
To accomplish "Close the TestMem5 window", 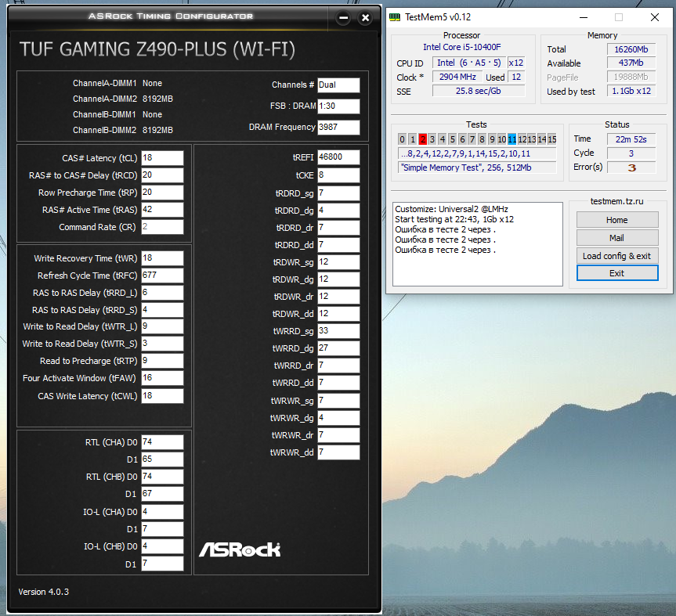I will [654, 17].
